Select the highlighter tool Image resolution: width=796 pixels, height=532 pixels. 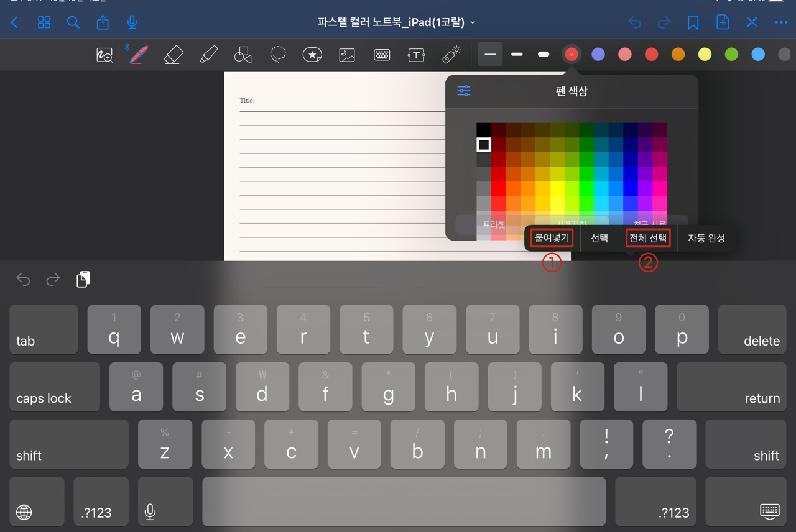[x=208, y=54]
